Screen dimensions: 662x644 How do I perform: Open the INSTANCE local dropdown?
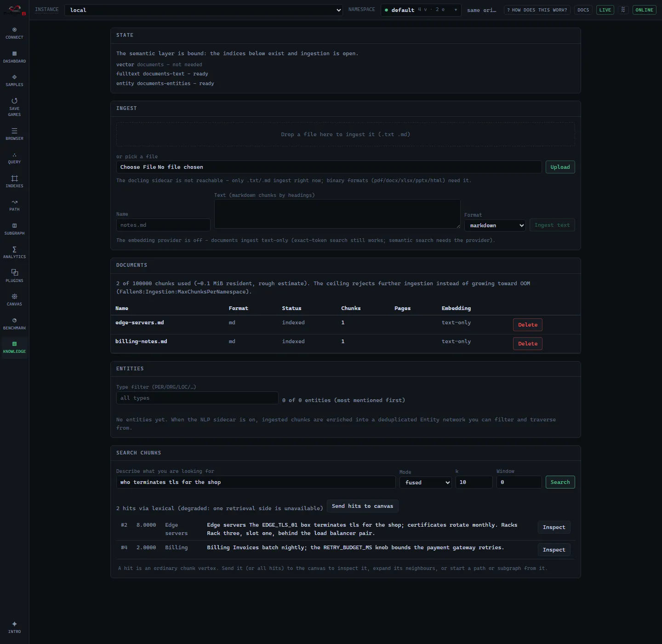tap(204, 10)
